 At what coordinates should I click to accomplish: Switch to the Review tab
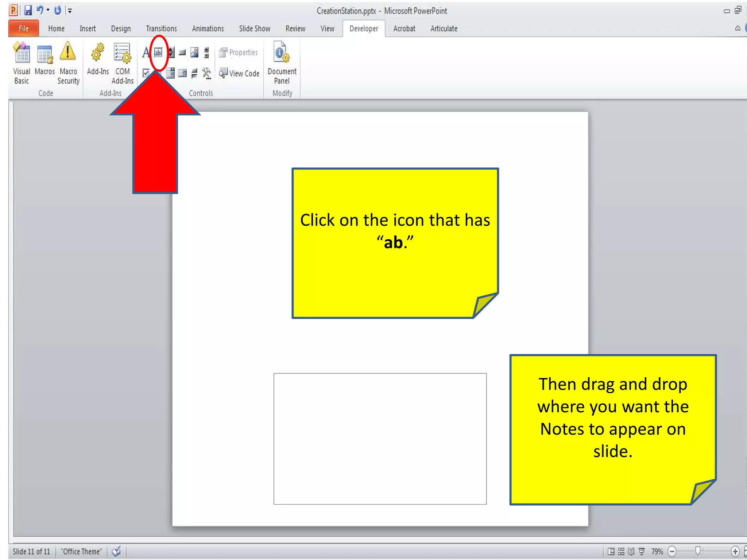point(295,28)
